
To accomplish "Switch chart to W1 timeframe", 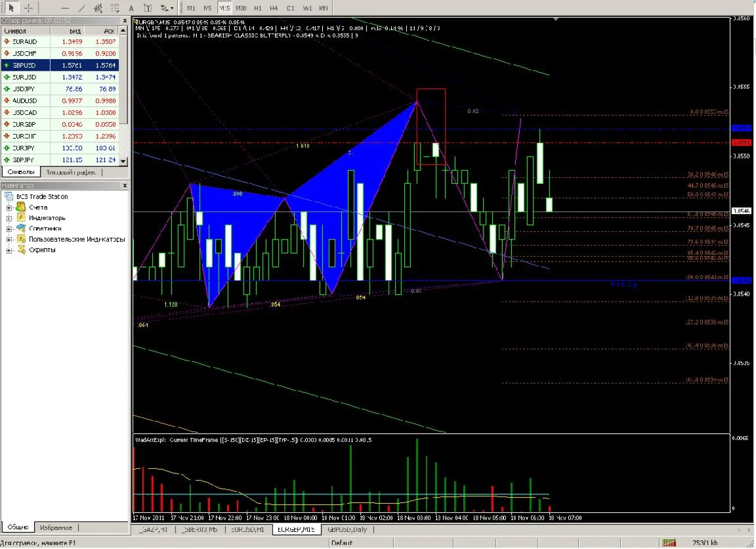I will click(307, 8).
